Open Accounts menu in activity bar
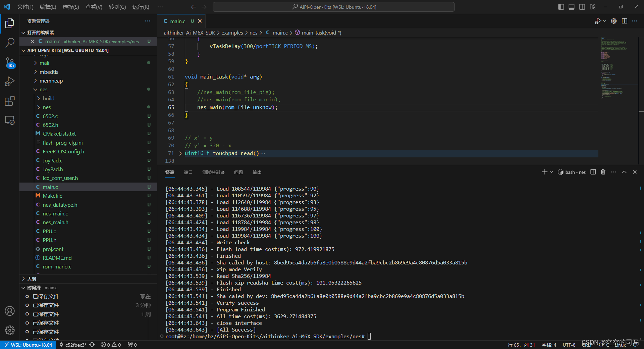This screenshot has width=644, height=349. [x=10, y=311]
